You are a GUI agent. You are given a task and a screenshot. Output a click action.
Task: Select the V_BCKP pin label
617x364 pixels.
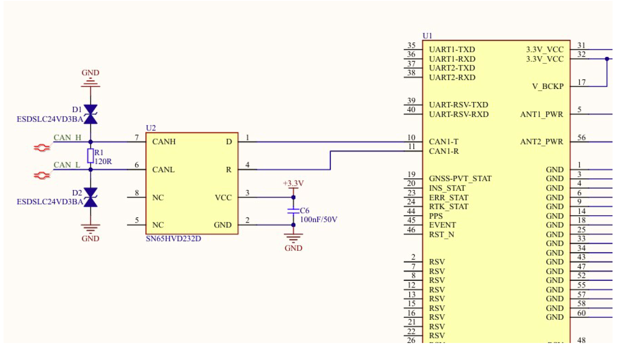pyautogui.click(x=548, y=86)
